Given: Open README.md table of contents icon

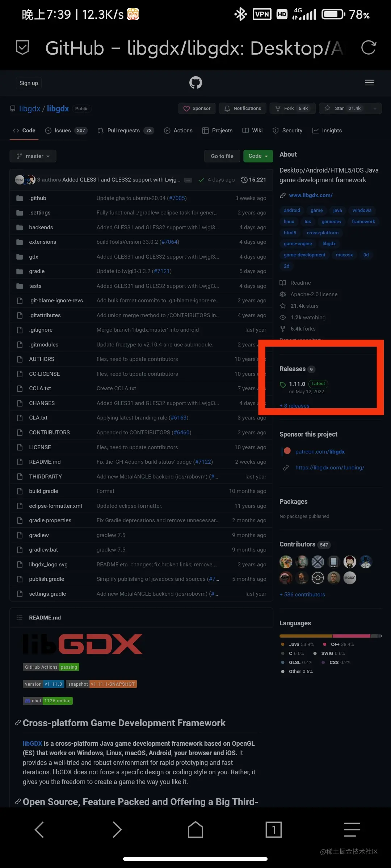Looking at the screenshot, I should point(20,618).
